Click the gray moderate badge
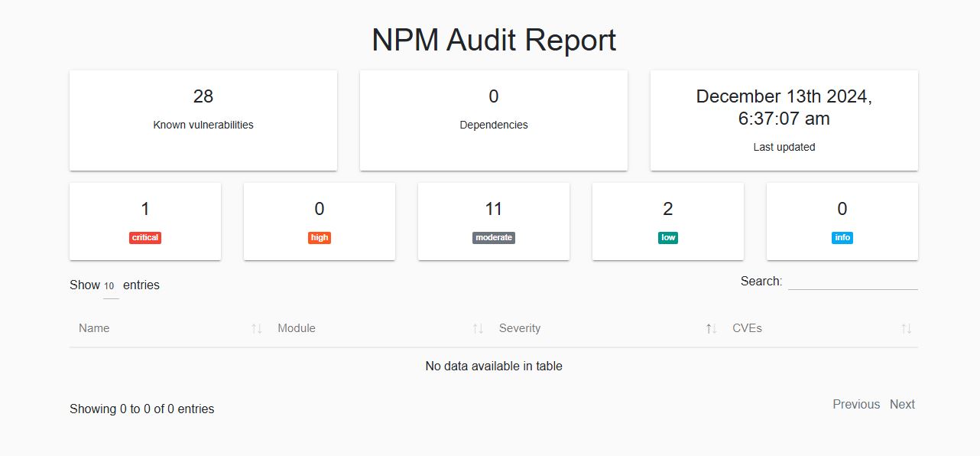 point(494,238)
